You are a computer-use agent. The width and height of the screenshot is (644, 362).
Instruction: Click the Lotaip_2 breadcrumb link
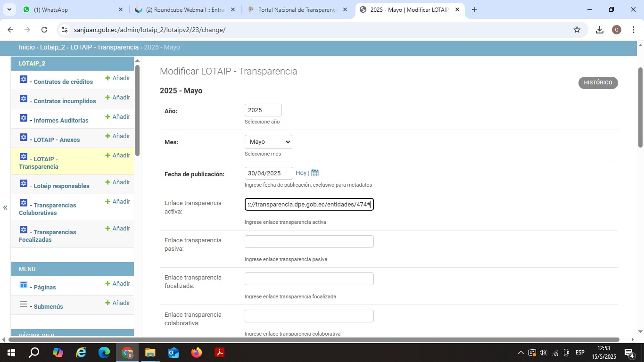[52, 47]
